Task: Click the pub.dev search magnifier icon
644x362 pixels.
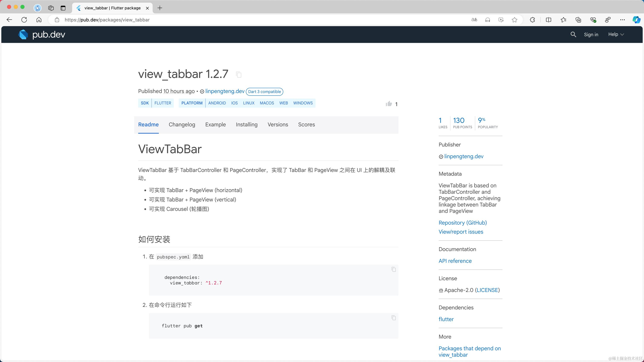Action: click(x=573, y=34)
